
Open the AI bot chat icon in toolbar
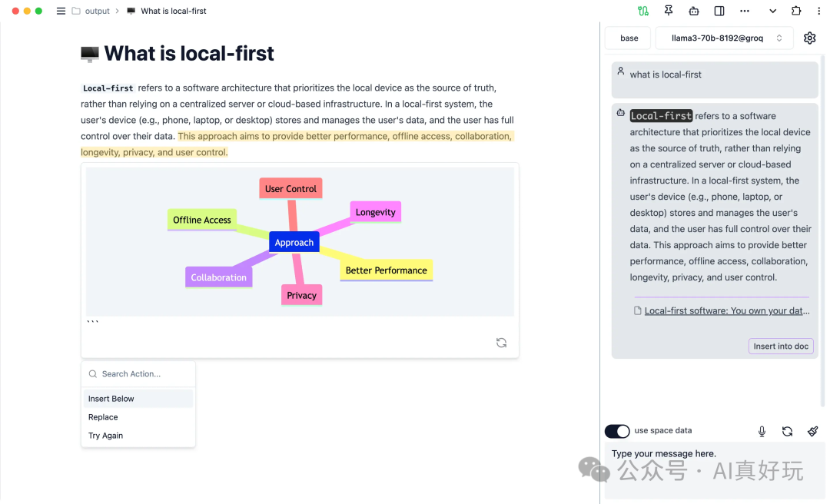click(x=693, y=11)
